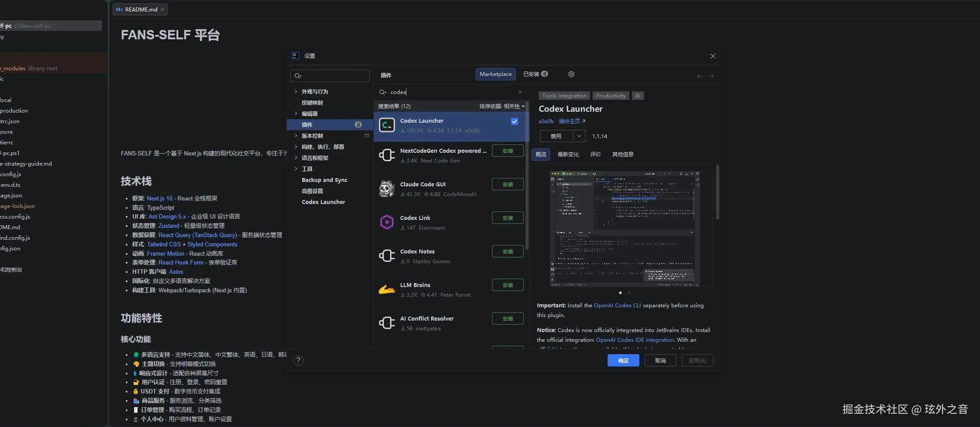Click the NextCodeGen Codex powered plugin icon
The width and height of the screenshot is (980, 427).
(387, 155)
